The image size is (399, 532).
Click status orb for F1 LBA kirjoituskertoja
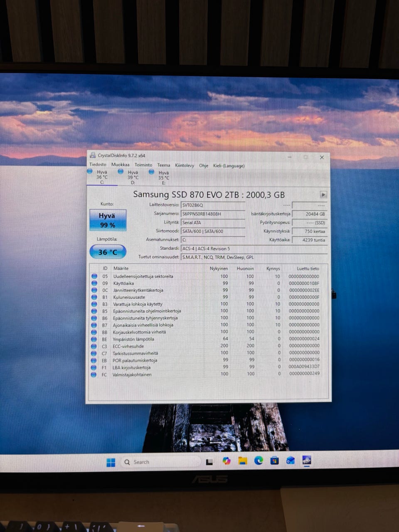tap(94, 367)
